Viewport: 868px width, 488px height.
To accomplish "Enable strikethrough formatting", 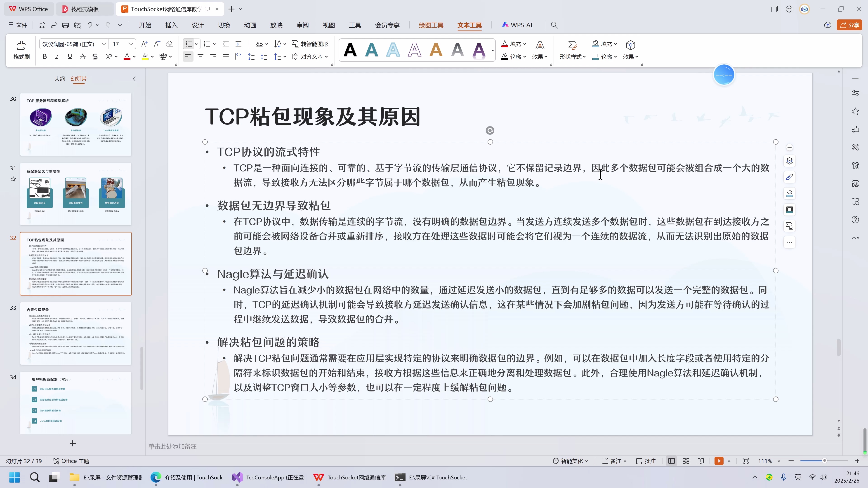I will (x=95, y=56).
